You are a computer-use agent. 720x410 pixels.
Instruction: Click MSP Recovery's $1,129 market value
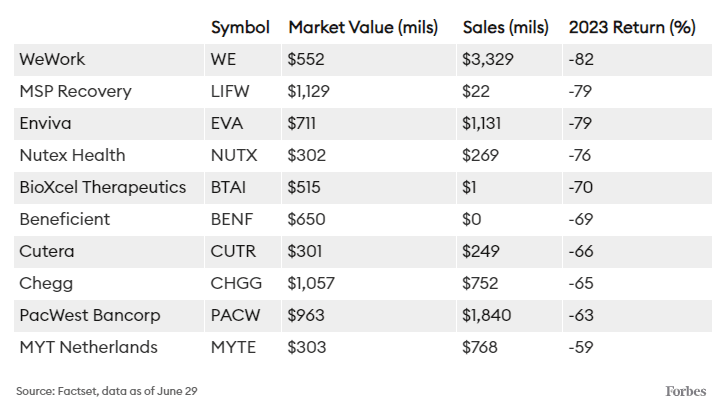(x=309, y=91)
